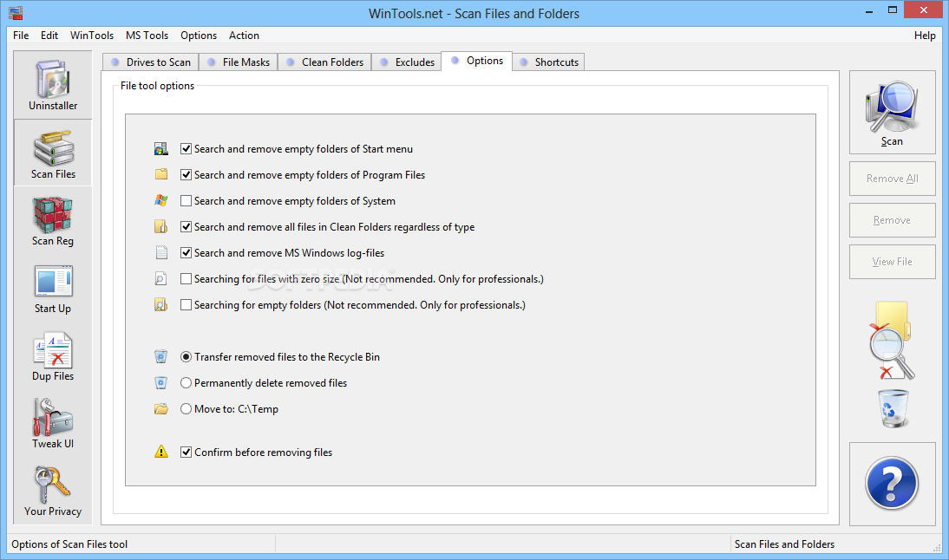Toggle remove all files in Clean Folders
The image size is (949, 560).
[186, 227]
